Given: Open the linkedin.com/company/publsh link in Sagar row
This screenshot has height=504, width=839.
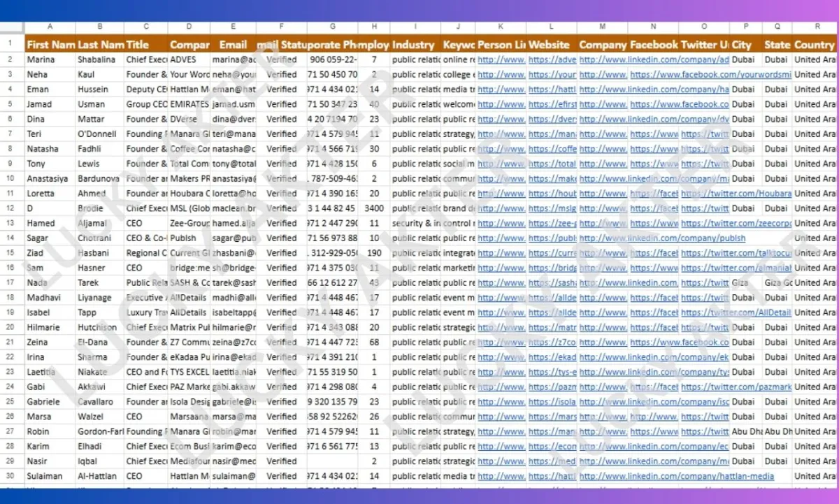Looking at the screenshot, I should [x=662, y=238].
